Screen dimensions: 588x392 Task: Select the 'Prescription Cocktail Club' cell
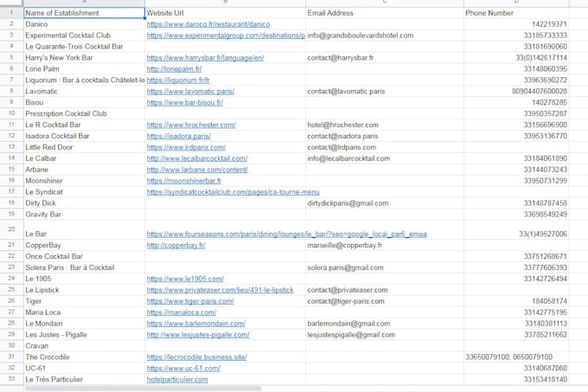[x=85, y=113]
